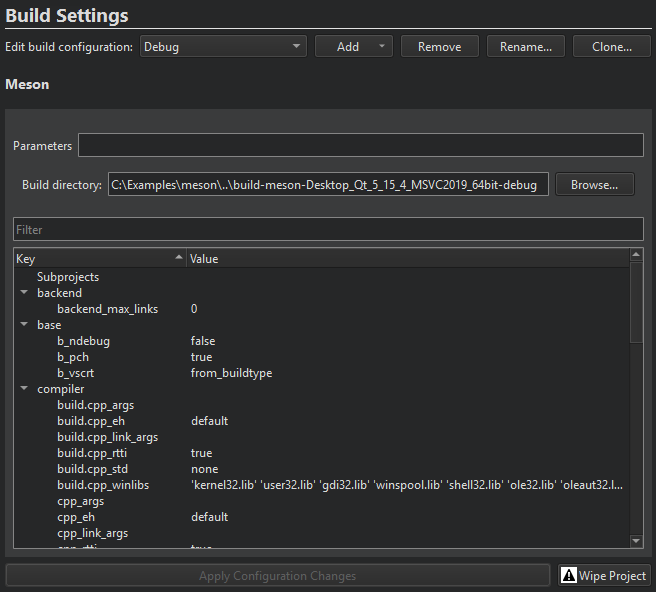Select the b_pch value true
The height and width of the screenshot is (592, 656).
201,357
